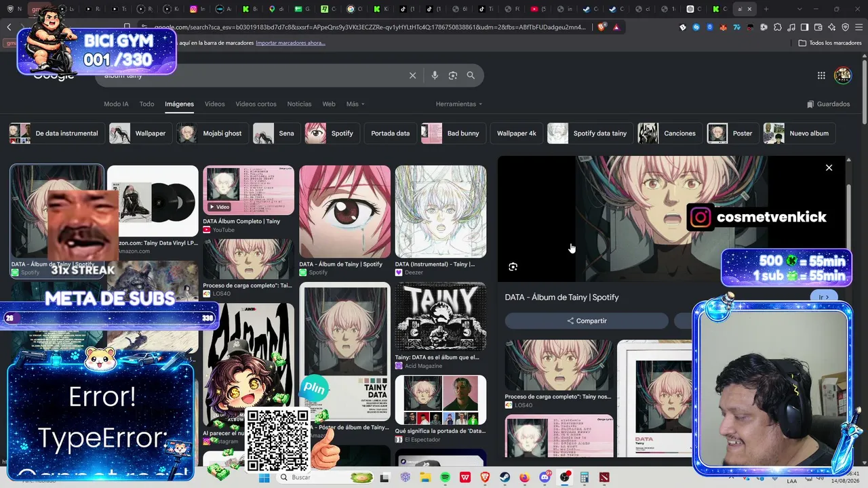Open Leo AI sparkle icon

(831, 27)
